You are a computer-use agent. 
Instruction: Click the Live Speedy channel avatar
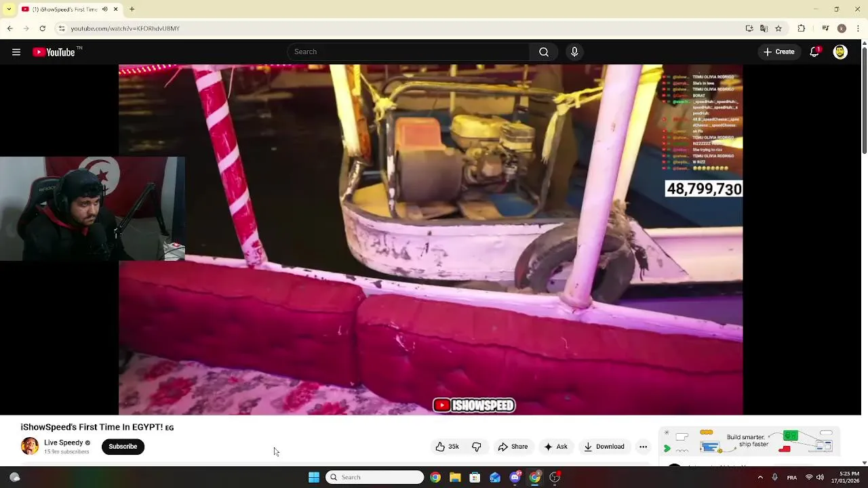click(30, 446)
